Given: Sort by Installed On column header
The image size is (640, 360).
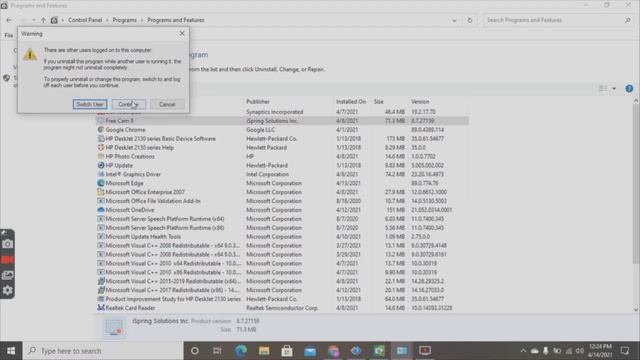Looking at the screenshot, I should click(351, 102).
